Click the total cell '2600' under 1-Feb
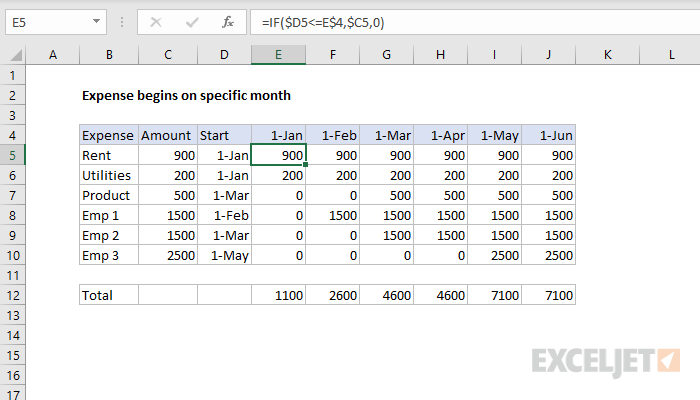This screenshot has height=400, width=700. 333,295
